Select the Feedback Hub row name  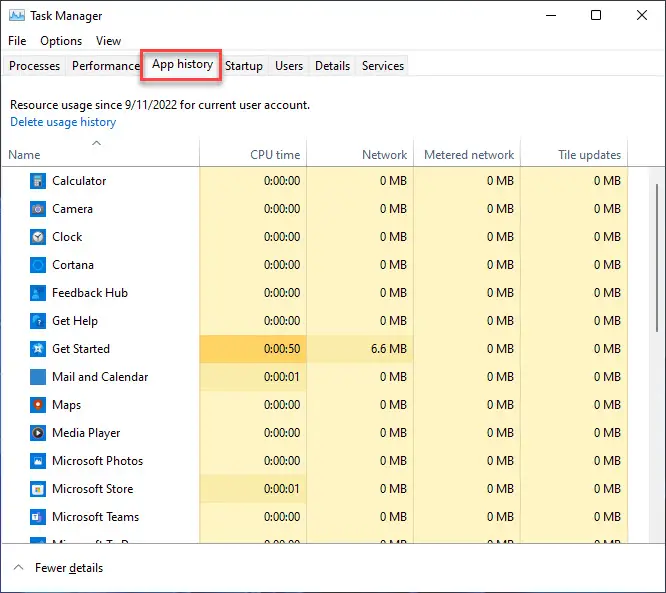(x=90, y=293)
